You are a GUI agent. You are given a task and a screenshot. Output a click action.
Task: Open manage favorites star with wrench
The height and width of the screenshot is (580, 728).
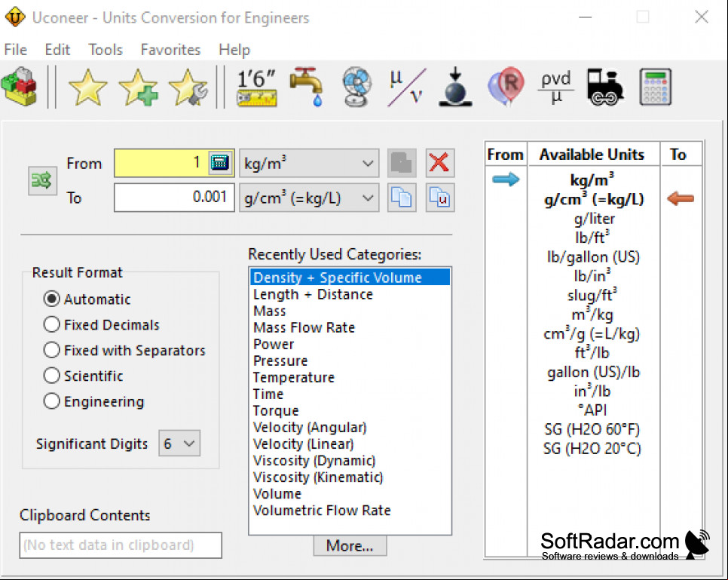click(188, 87)
